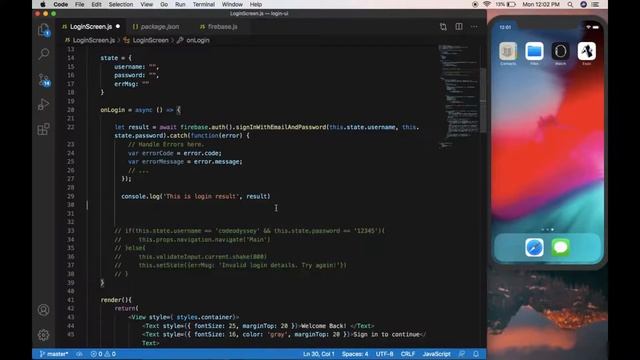Switch to the package.json tab
640x360 pixels.
pyautogui.click(x=160, y=27)
